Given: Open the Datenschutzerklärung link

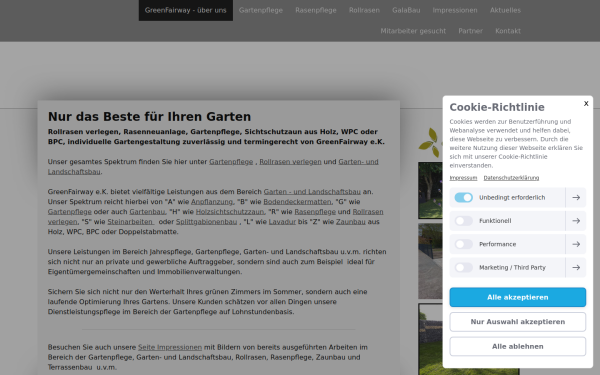Looking at the screenshot, I should (511, 178).
